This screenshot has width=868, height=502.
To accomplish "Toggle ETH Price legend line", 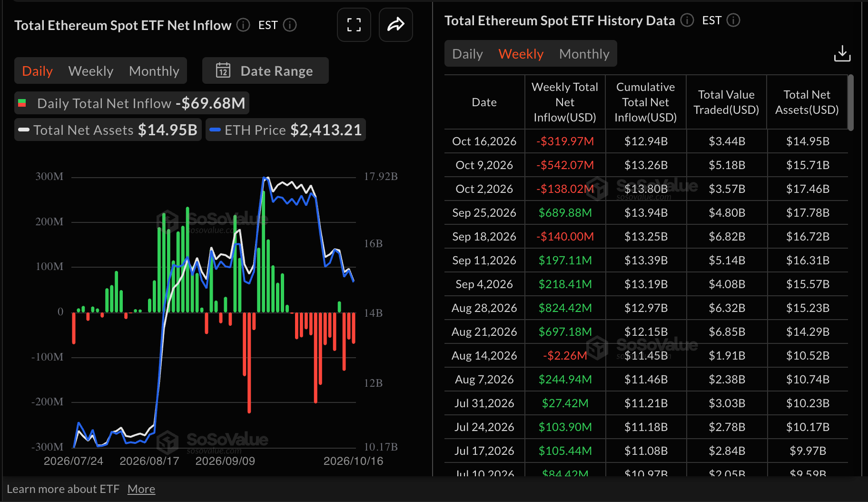I will point(286,130).
